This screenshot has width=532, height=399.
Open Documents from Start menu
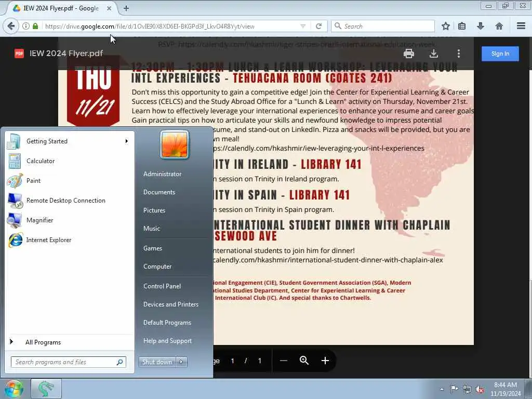(x=159, y=192)
